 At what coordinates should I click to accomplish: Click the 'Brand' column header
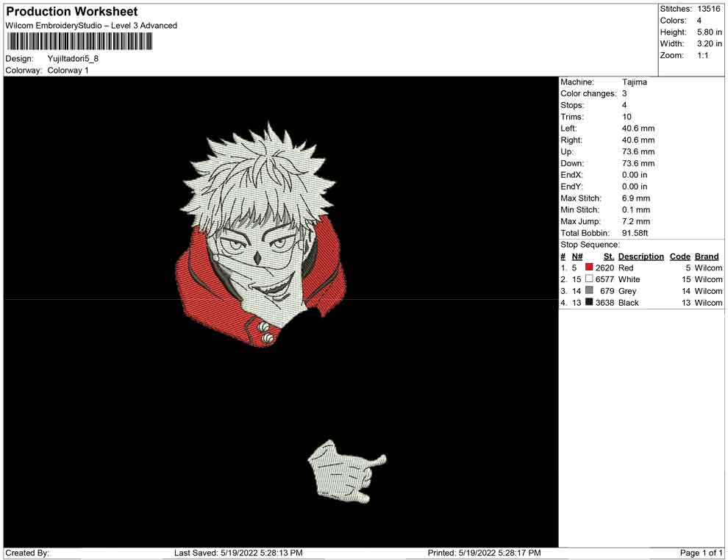pos(707,256)
